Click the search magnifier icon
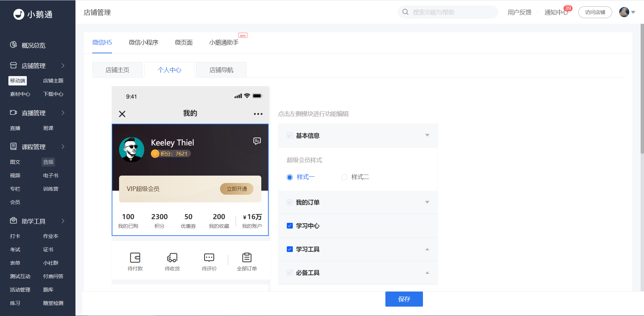Screen dimensions: 644x316 pos(406,12)
